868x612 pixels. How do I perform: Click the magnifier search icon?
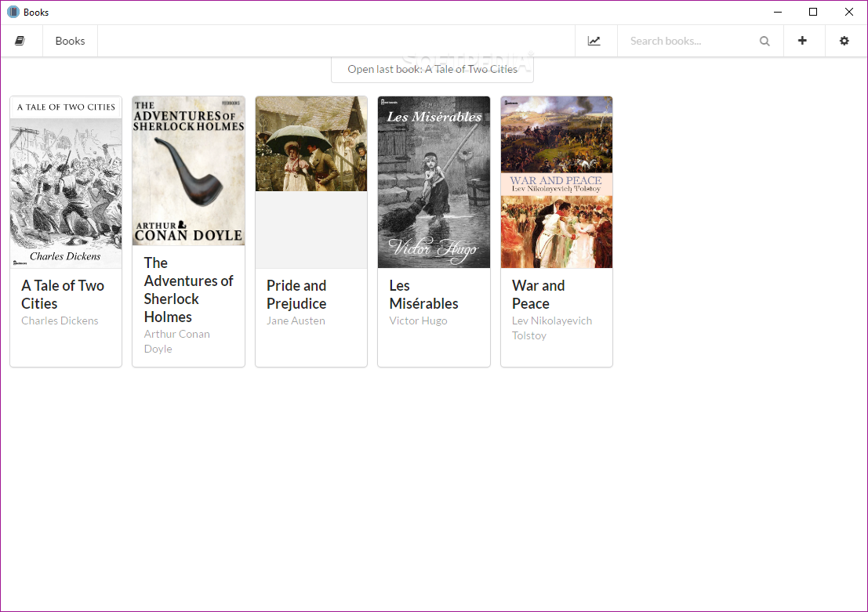click(764, 41)
